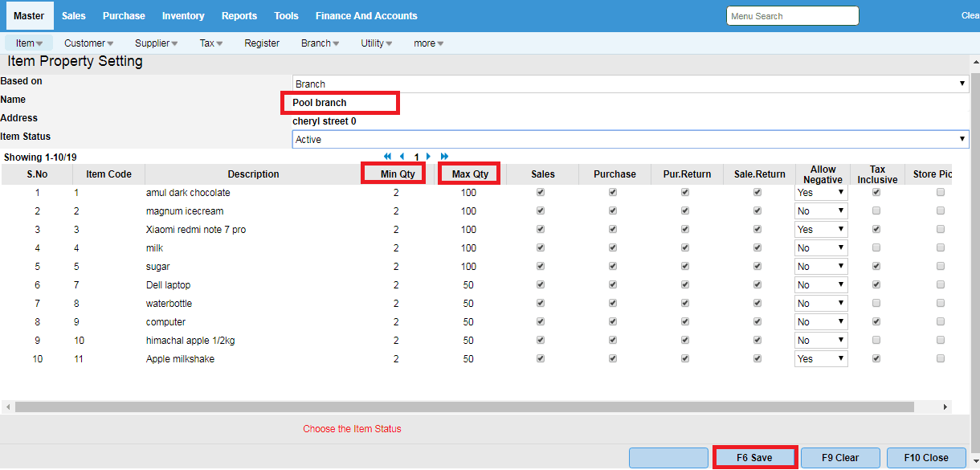Toggle Tax Inclusive for magnum icecream

pyautogui.click(x=876, y=211)
